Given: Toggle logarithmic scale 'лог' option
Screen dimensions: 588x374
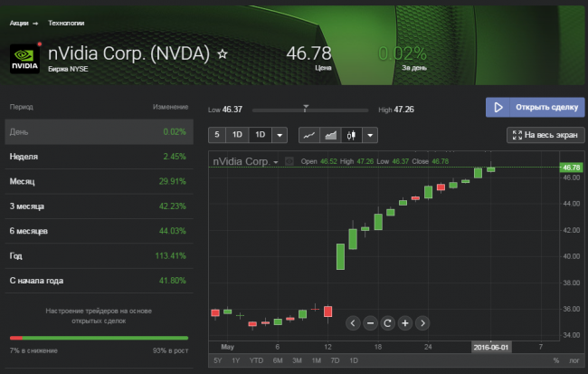Looking at the screenshot, I should click(574, 360).
